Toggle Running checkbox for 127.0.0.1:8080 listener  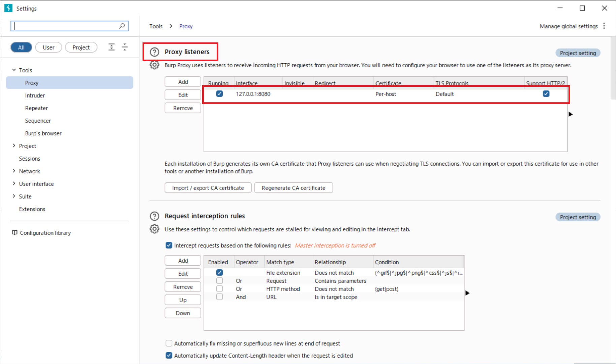pos(219,94)
